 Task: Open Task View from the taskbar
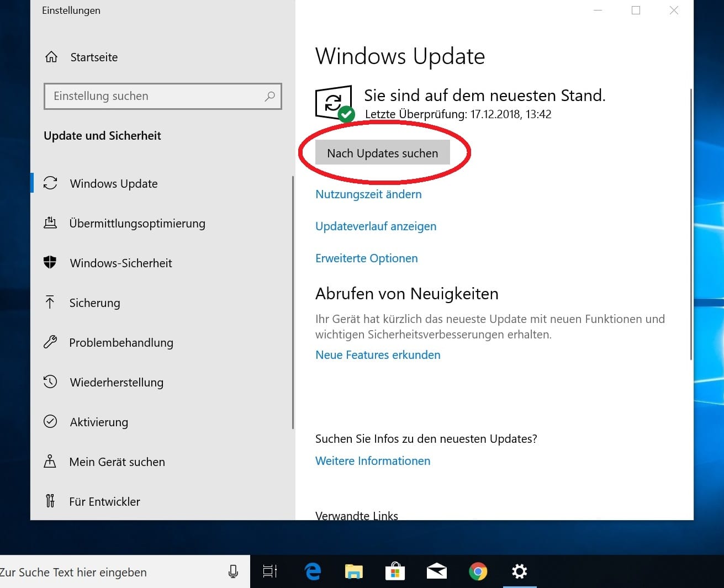point(270,571)
